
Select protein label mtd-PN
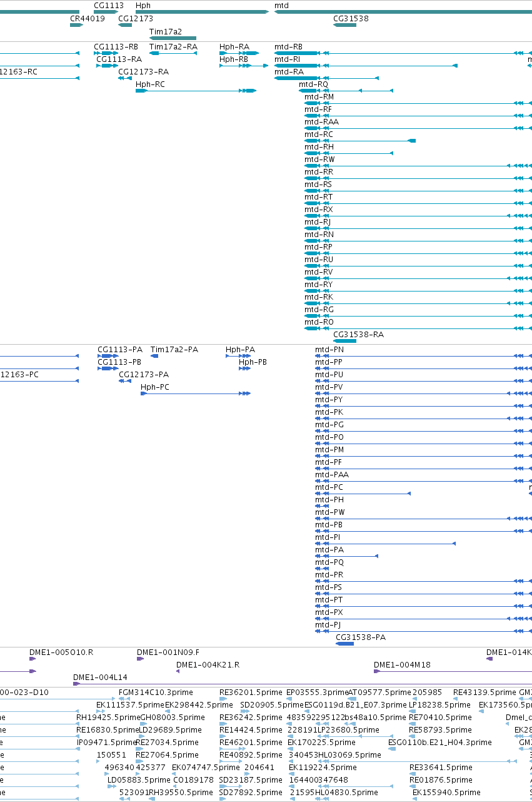[329, 350]
